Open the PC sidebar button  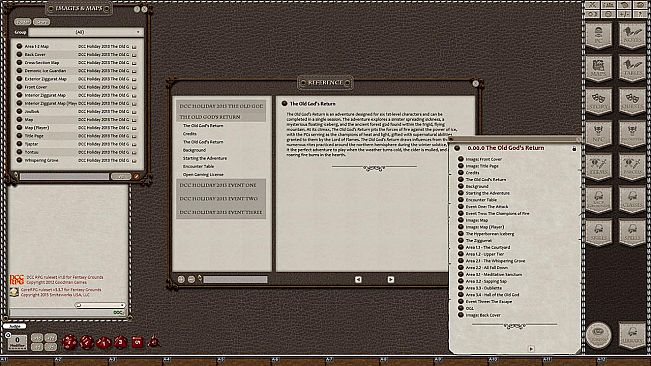599,35
